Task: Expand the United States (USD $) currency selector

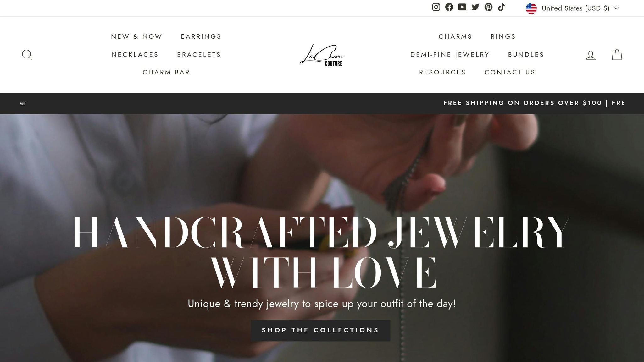Action: click(572, 8)
